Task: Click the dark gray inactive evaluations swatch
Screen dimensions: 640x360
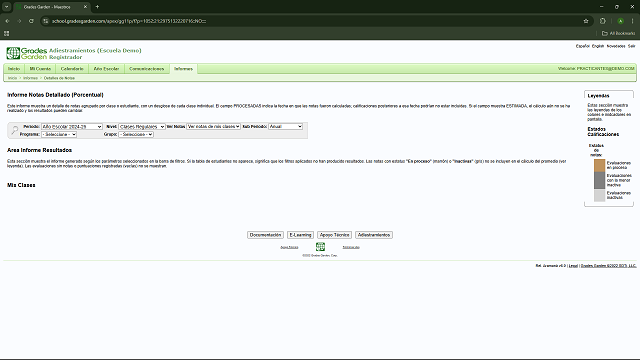Action: pos(600,180)
